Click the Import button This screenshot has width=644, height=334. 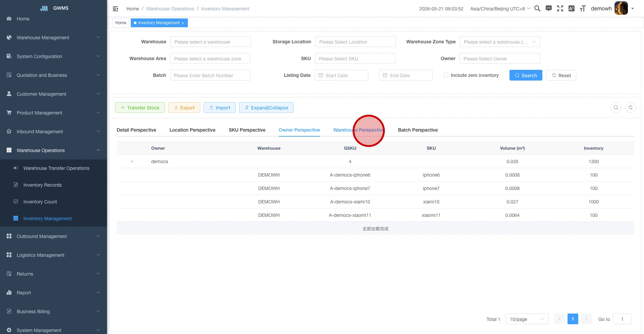pos(219,107)
